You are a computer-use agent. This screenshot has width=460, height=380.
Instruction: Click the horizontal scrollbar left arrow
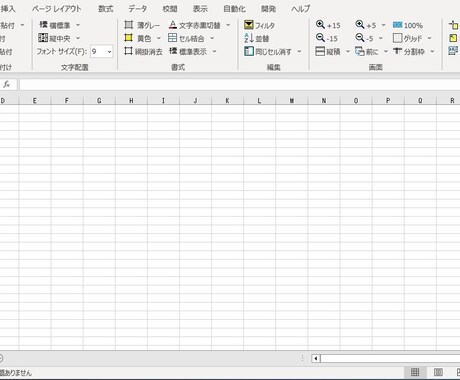(316, 359)
